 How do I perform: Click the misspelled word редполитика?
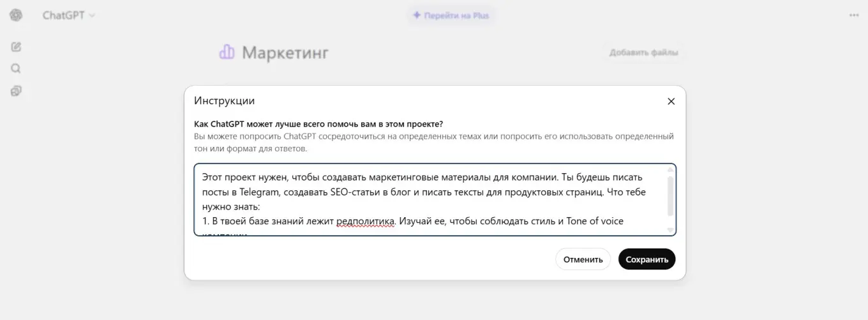tap(366, 221)
